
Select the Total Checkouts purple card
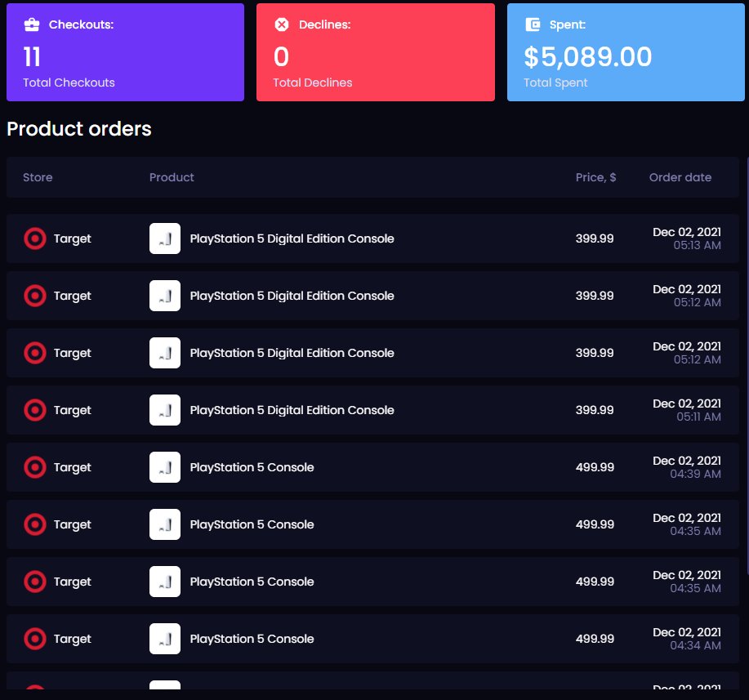click(125, 52)
